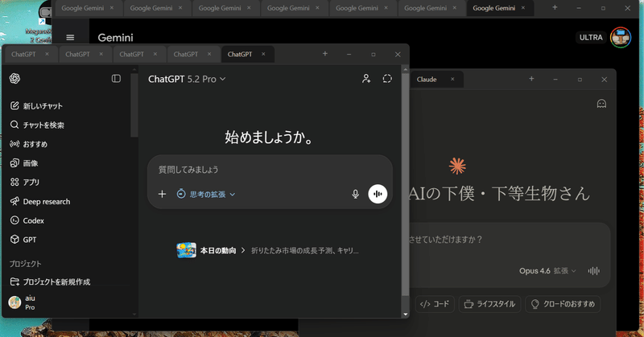
Task: Expand the 思考の拡張 thinking dropdown
Action: pos(206,194)
